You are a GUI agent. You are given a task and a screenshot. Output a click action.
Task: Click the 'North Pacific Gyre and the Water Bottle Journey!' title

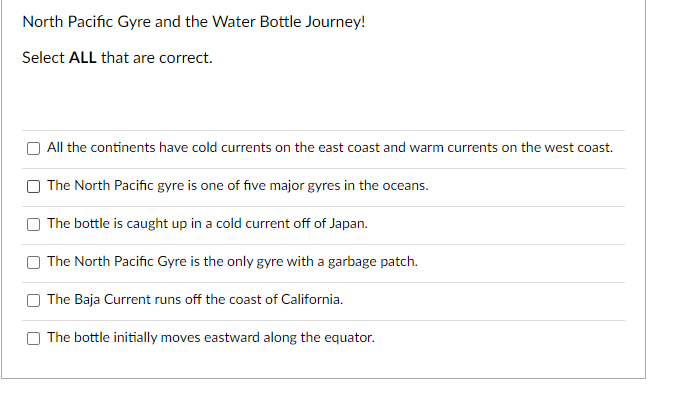coord(194,22)
